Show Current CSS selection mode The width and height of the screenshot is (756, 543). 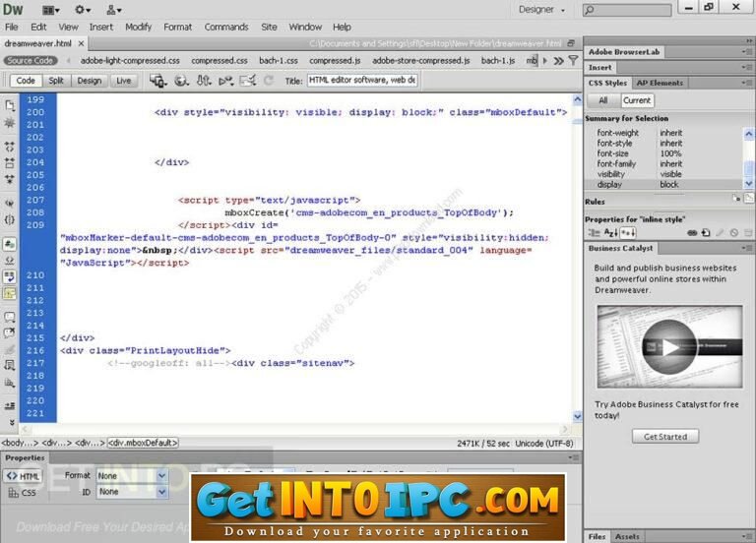click(x=637, y=100)
